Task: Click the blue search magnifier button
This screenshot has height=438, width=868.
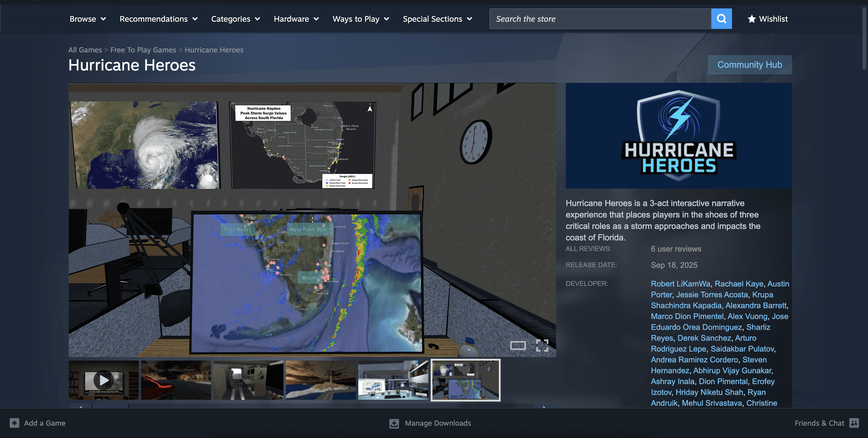Action: 721,19
